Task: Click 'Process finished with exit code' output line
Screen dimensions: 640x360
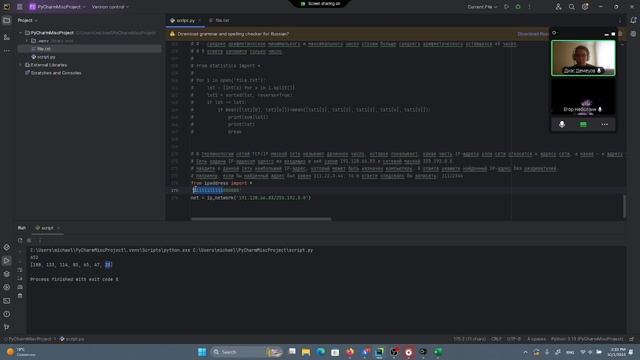Action: 74,280
